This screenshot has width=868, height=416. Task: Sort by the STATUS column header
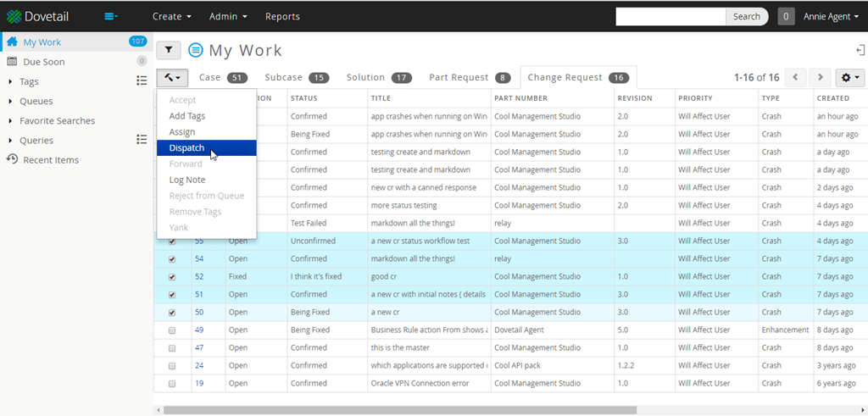304,98
